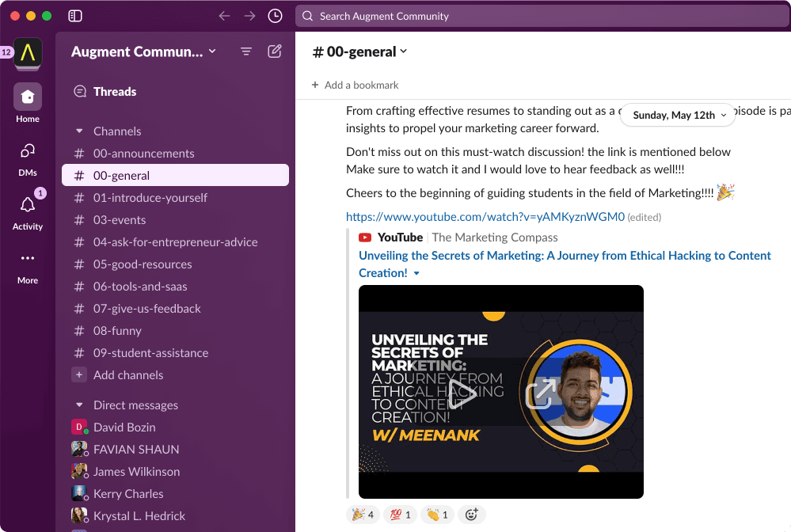
Task: Click Krystal L. Hedrick's avatar
Action: coord(78,516)
